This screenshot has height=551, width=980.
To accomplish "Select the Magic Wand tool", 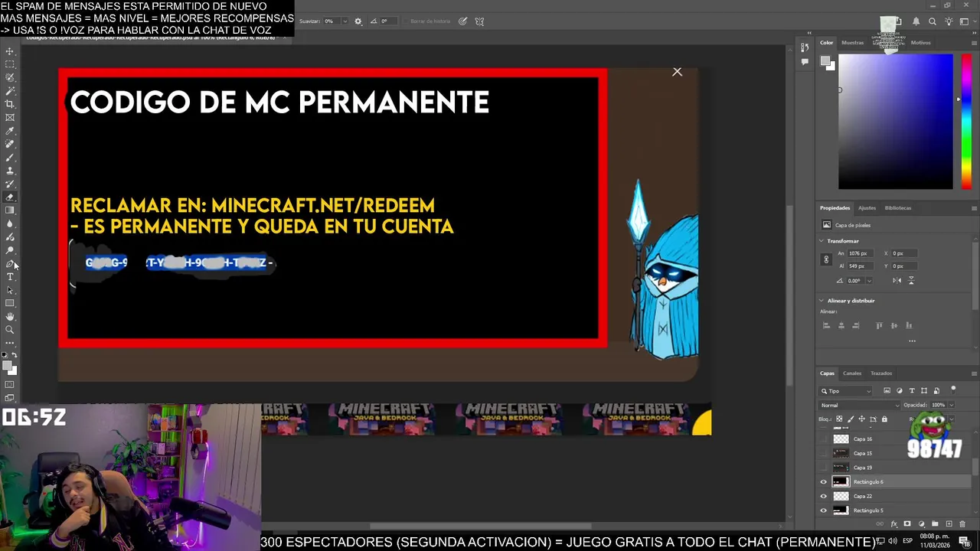I will pos(10,91).
